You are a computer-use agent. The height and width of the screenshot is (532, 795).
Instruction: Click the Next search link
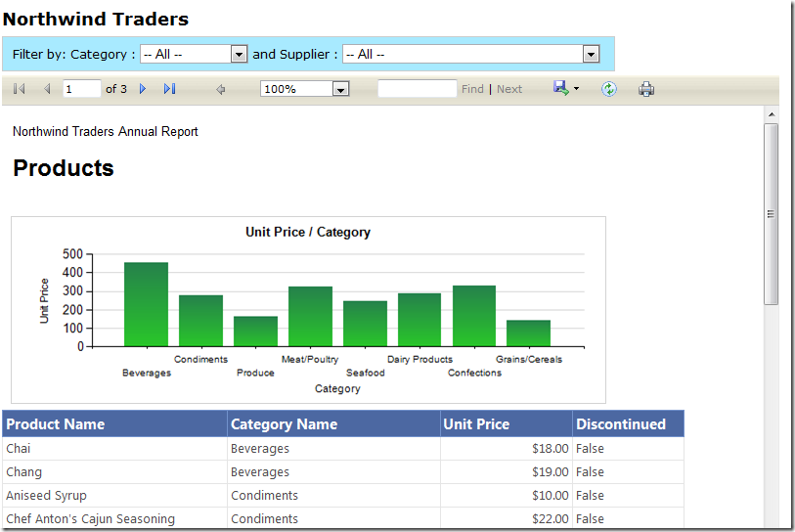(x=509, y=89)
